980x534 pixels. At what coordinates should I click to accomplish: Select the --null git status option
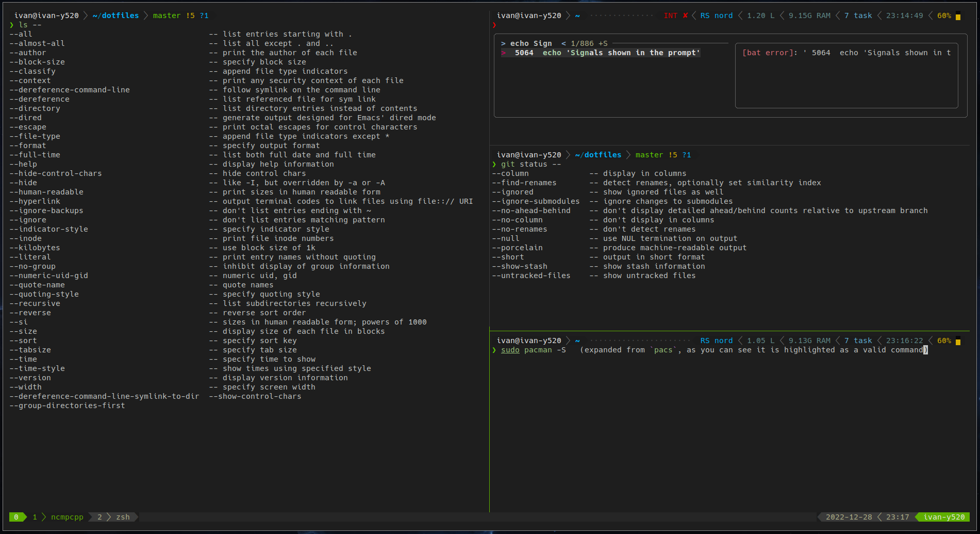click(x=506, y=238)
